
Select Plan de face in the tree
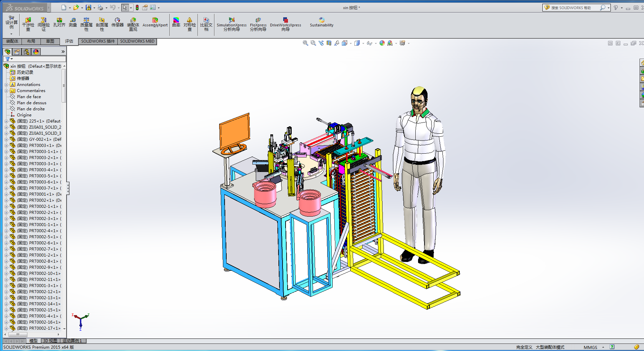[x=29, y=97]
